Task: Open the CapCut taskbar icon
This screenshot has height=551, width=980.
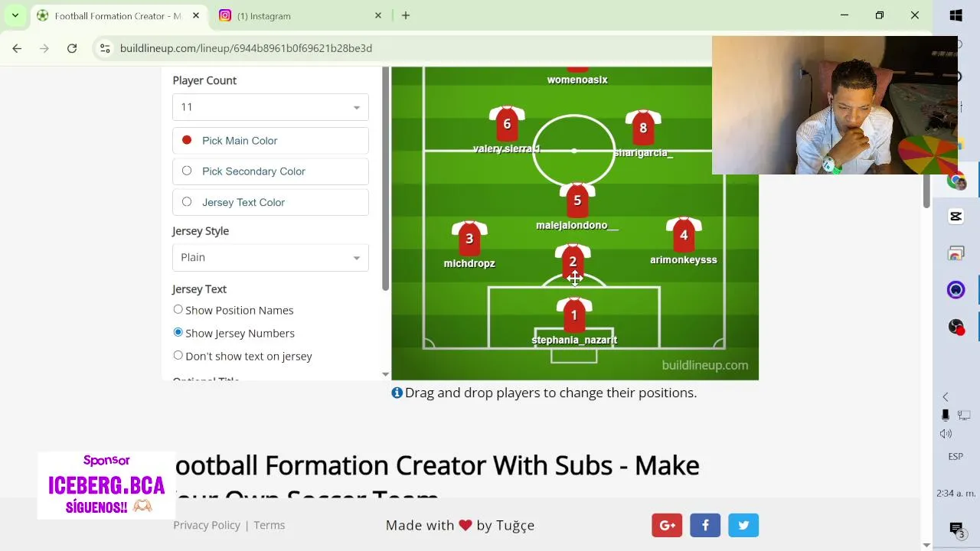Action: [955, 217]
